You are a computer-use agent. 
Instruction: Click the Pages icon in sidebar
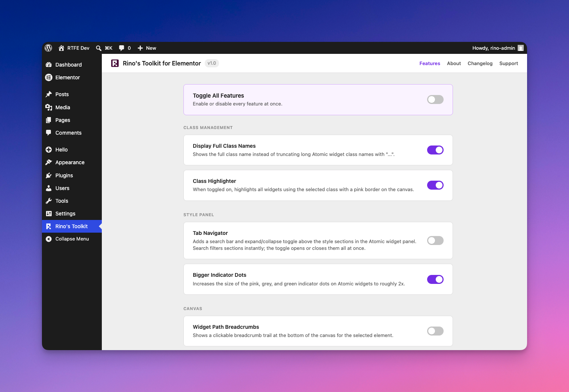point(49,120)
